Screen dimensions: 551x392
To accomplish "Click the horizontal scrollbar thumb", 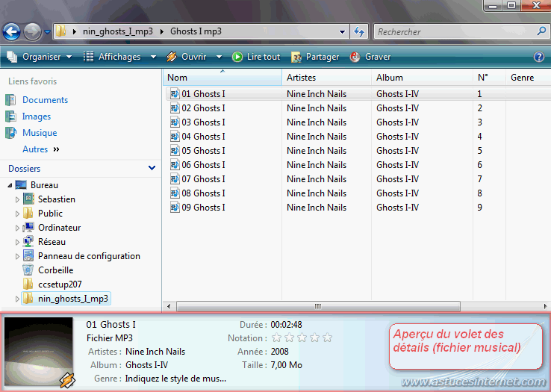I will coord(318,307).
